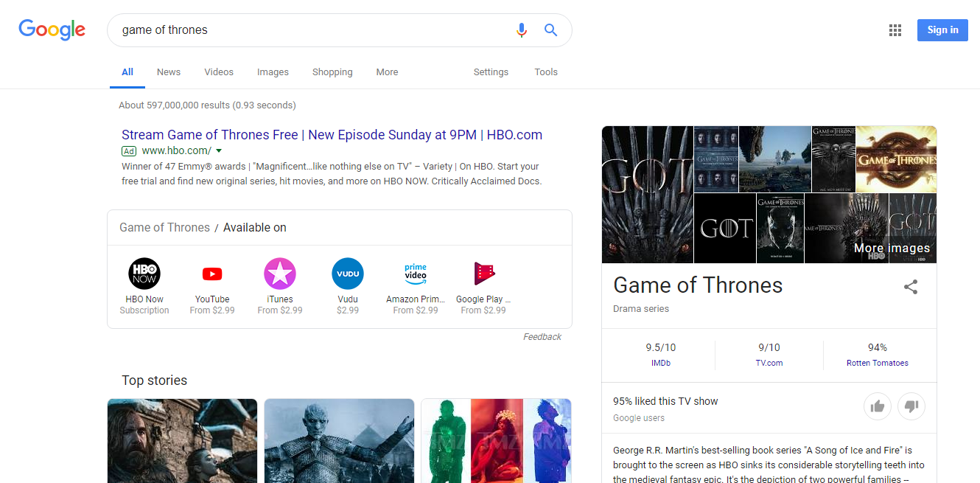Click the 95% liked this TV show text
This screenshot has width=980, height=483.
(x=665, y=401)
